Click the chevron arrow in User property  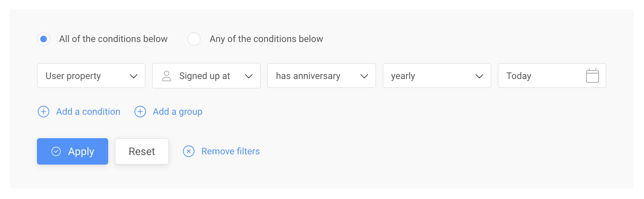tap(134, 76)
